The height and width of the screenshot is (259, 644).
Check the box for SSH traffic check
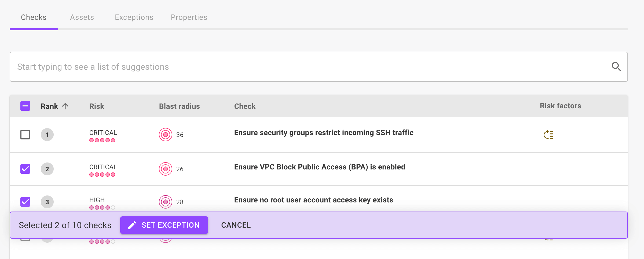[25, 135]
